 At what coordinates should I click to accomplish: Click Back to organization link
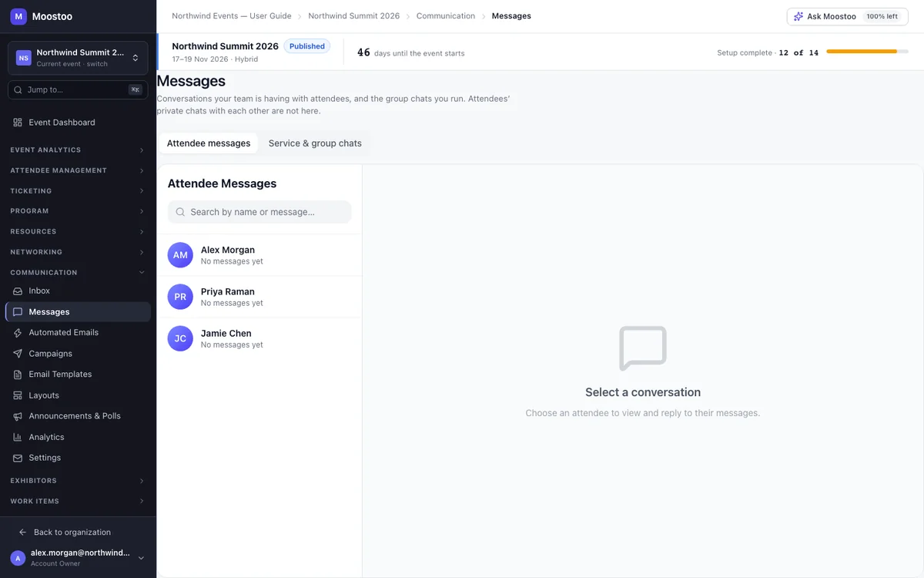tap(72, 533)
